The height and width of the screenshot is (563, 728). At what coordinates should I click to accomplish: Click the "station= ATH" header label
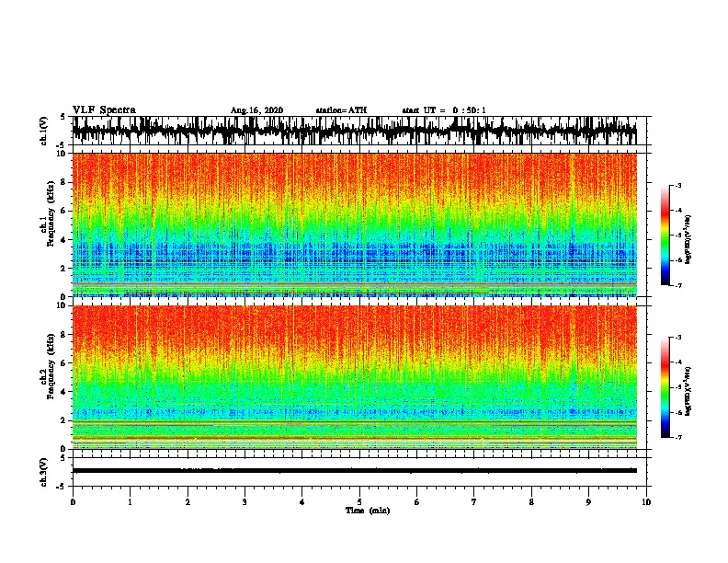(341, 110)
